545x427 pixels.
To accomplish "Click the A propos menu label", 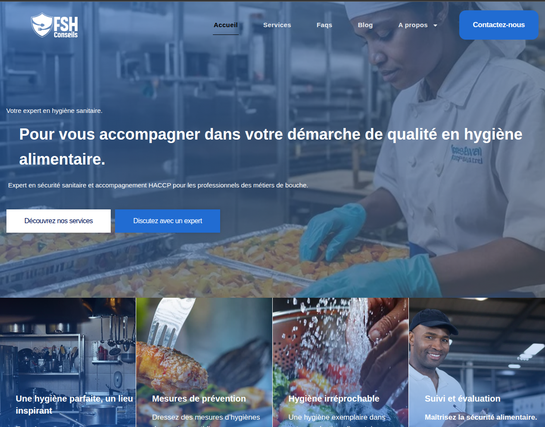I will pos(413,25).
